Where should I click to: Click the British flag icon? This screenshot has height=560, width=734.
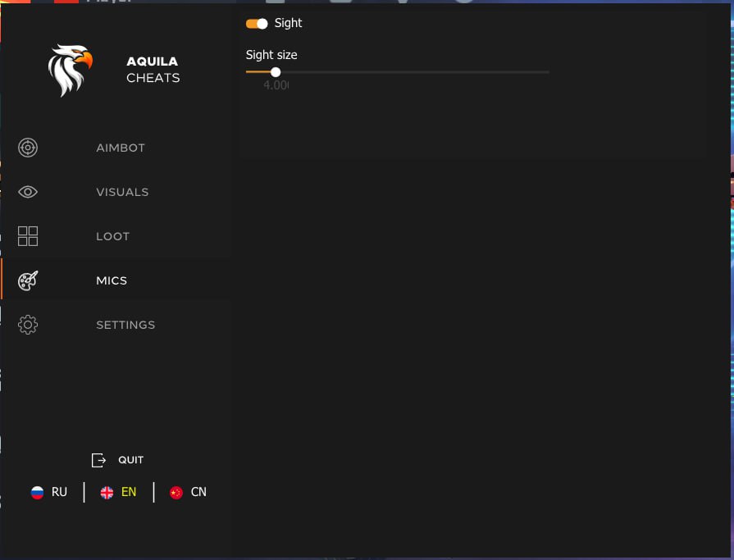pyautogui.click(x=107, y=493)
